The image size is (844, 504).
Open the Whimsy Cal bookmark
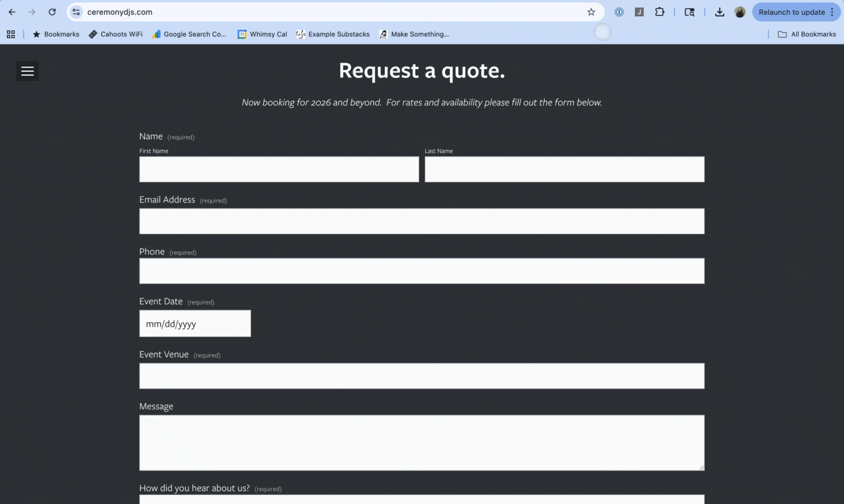tap(262, 34)
